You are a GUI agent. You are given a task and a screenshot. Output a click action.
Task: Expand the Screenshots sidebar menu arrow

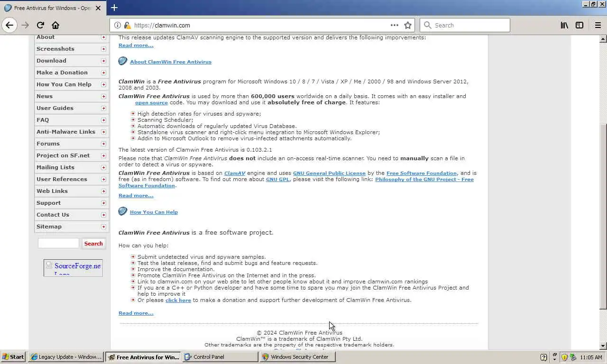[103, 49]
